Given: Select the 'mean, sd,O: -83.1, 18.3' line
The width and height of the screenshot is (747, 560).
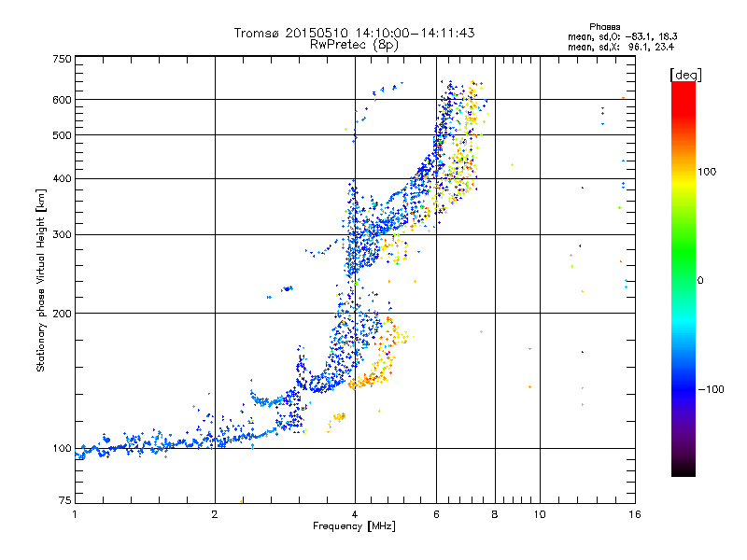Looking at the screenshot, I should click(623, 36).
